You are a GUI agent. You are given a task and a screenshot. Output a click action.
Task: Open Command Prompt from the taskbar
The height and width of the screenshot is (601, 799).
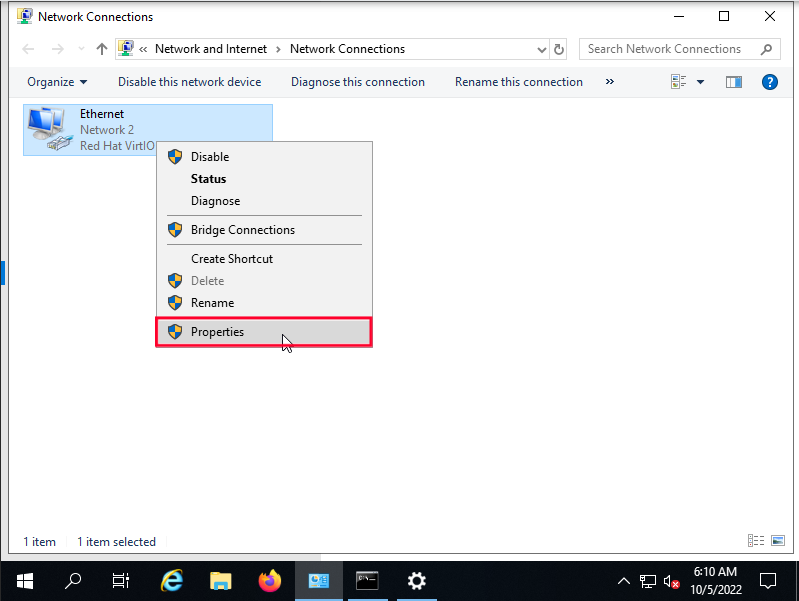click(368, 580)
